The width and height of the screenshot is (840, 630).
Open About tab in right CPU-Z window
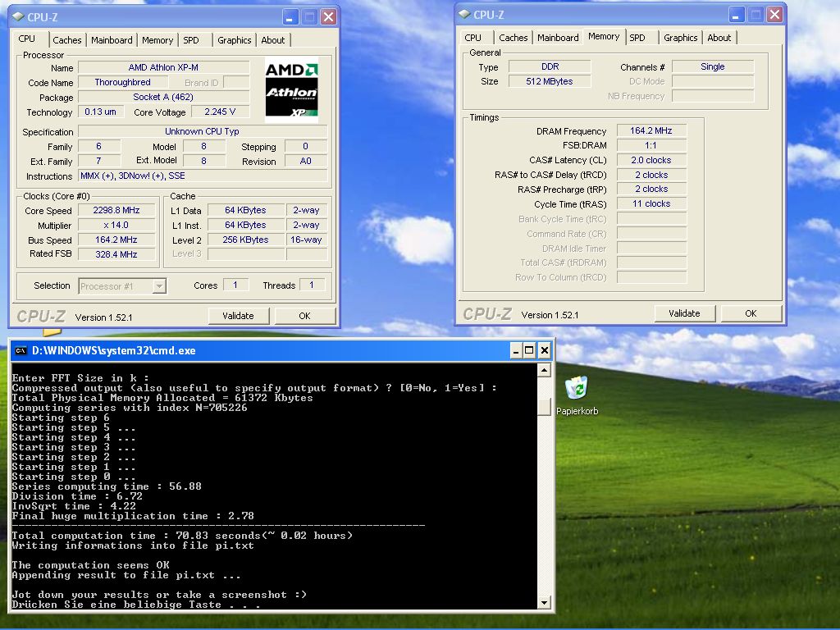tap(719, 38)
